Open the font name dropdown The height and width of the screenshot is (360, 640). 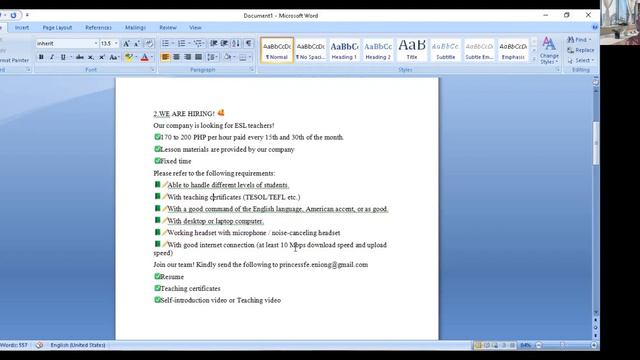point(96,44)
